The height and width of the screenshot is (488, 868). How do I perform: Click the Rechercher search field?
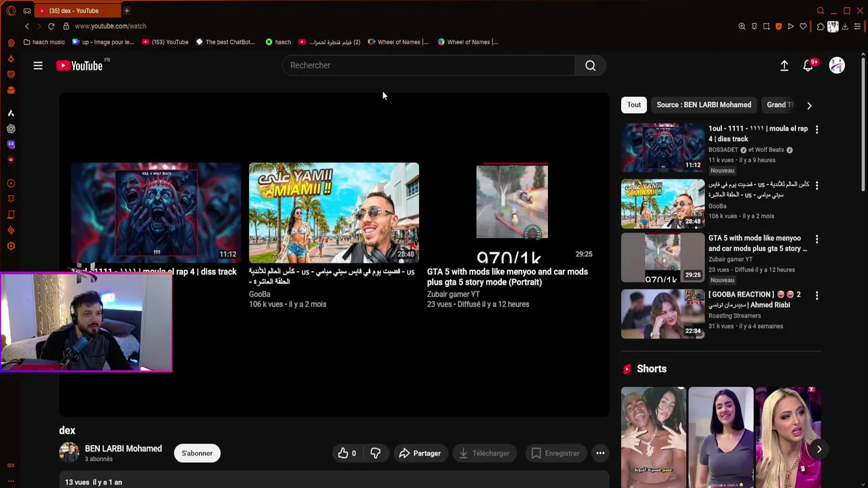click(429, 66)
